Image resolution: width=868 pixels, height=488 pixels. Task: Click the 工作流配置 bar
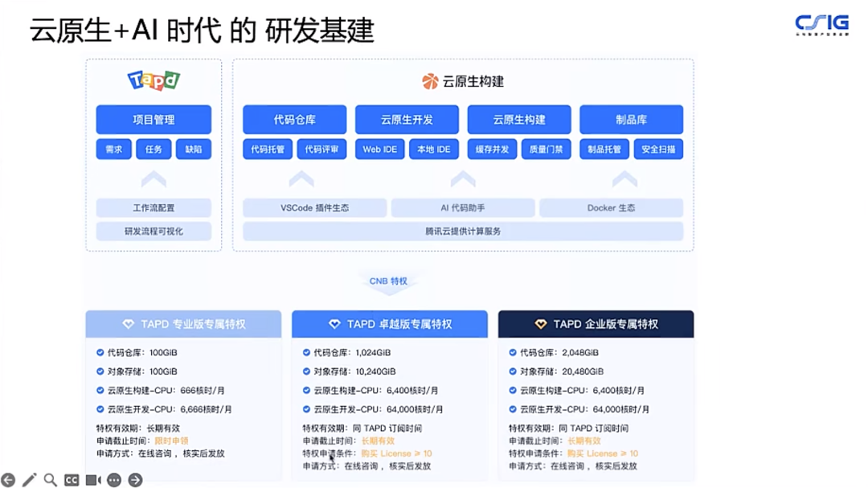tap(154, 207)
